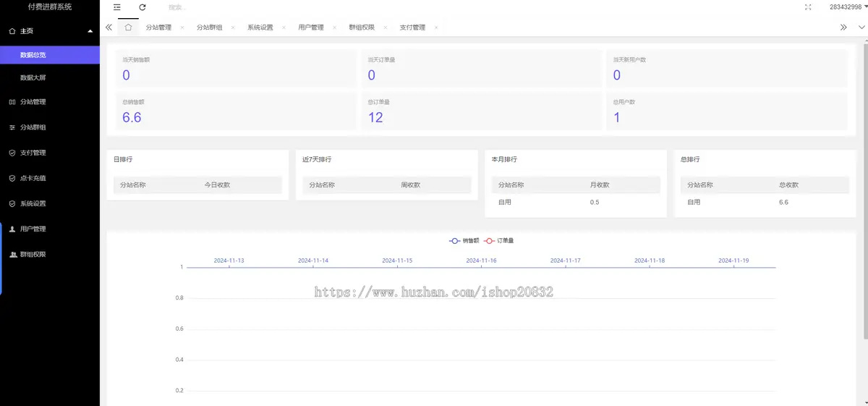Click the 自用 row in 本月排行

point(576,203)
